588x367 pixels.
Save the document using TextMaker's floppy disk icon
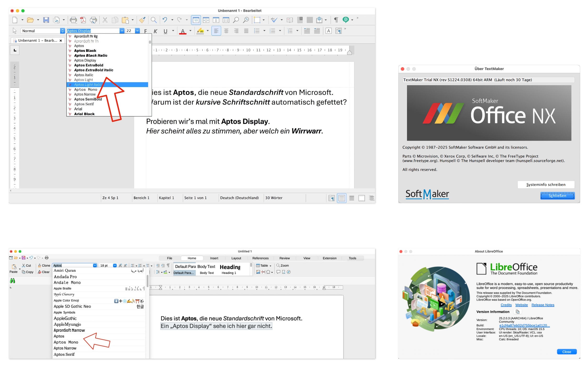46,20
